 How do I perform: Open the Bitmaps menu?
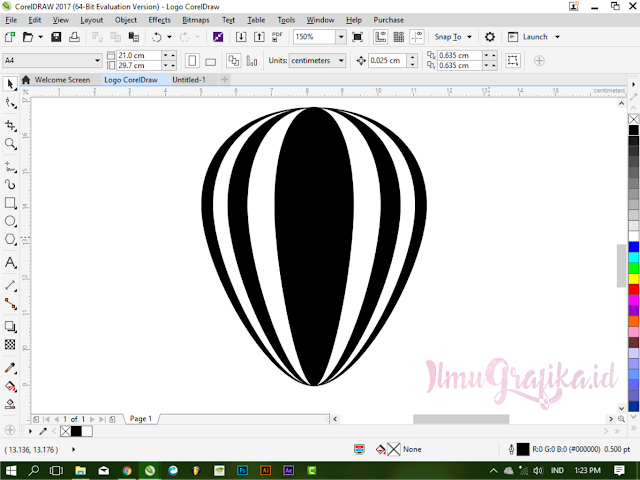[x=196, y=20]
